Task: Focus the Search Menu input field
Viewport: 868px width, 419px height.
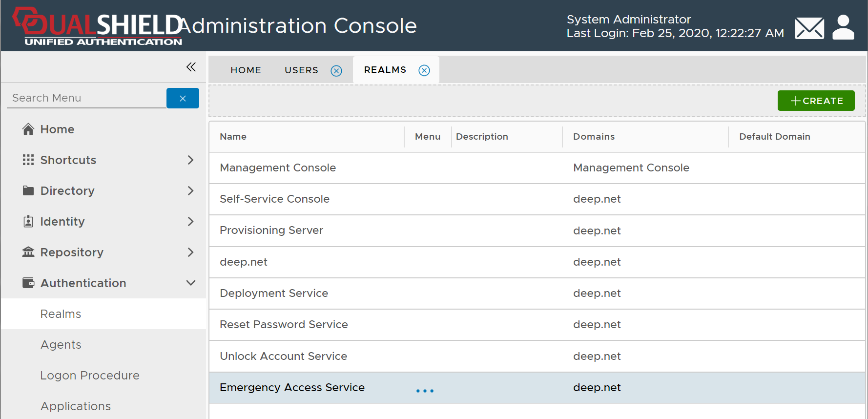Action: point(86,98)
